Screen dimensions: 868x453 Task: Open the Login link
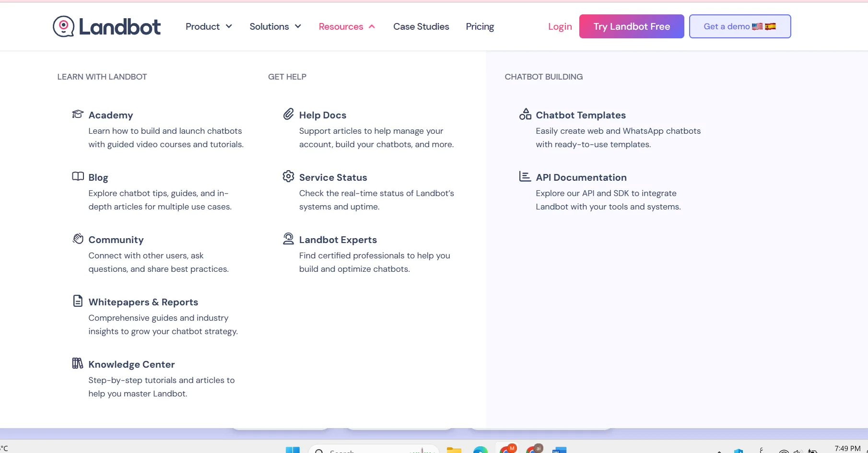pyautogui.click(x=560, y=26)
